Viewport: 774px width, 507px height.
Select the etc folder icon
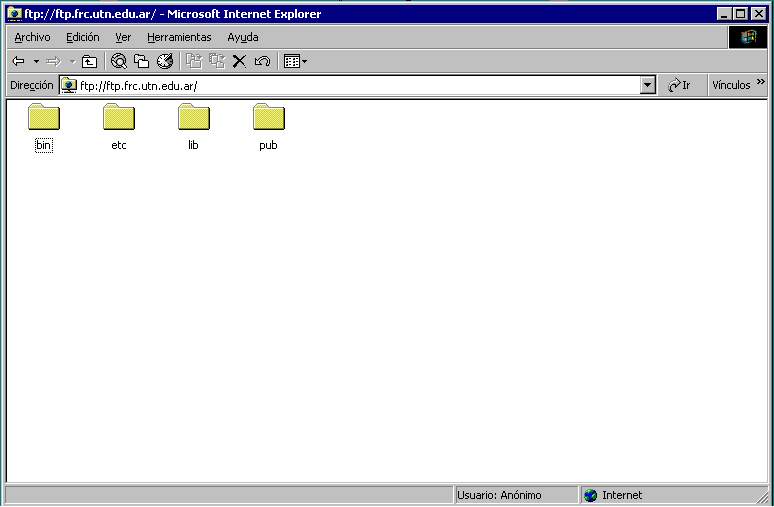(119, 117)
